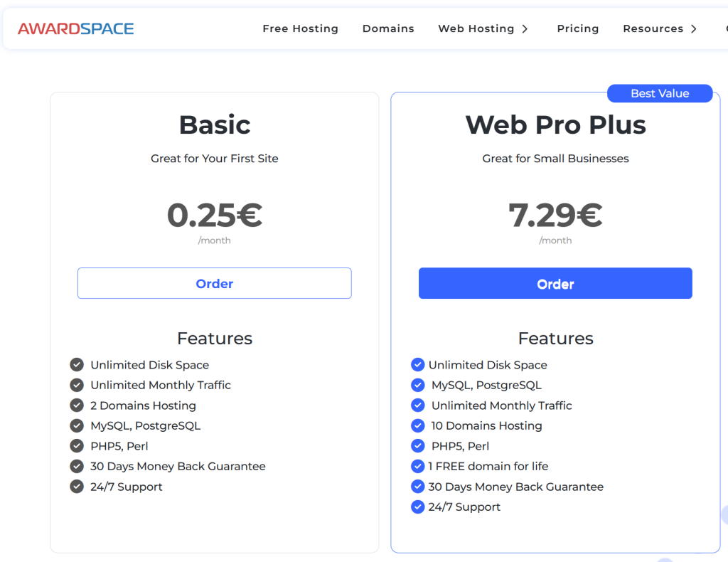The image size is (728, 562).
Task: Click Web Pro Plus '24/7 Support' text
Action: (464, 507)
